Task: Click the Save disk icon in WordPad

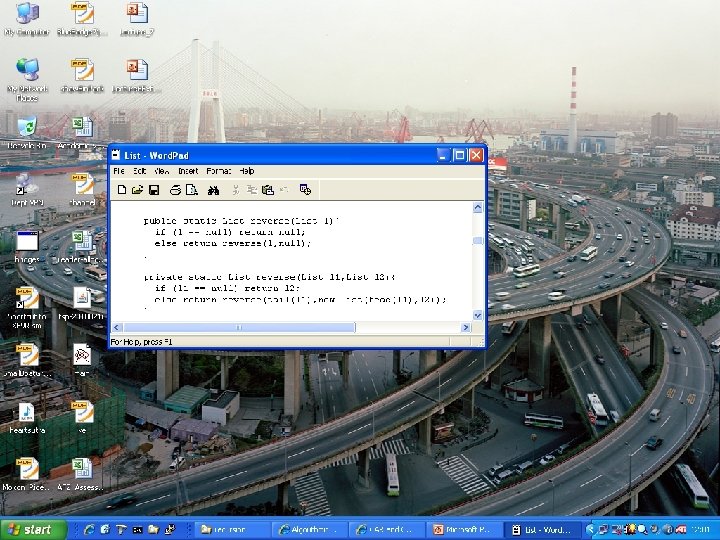Action: pos(154,190)
